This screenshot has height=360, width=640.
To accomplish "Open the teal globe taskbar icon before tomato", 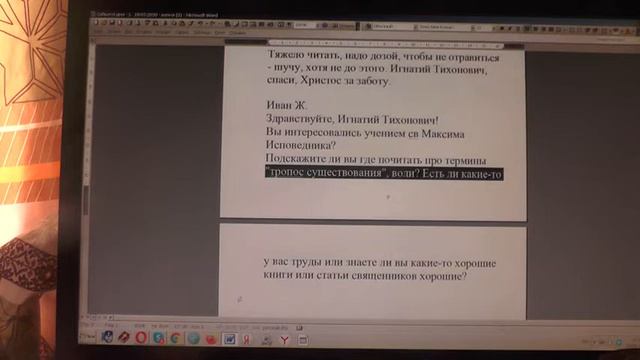I will [x=193, y=338].
